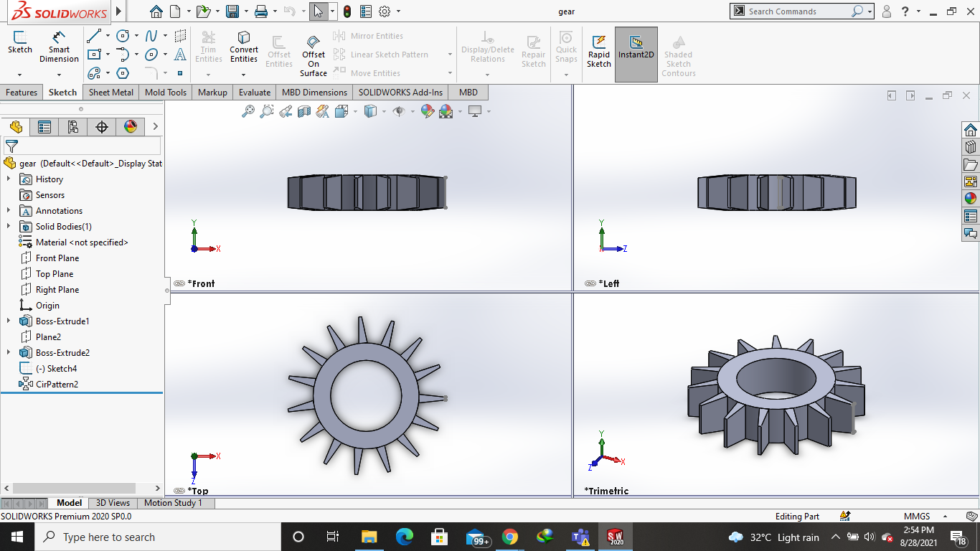Image resolution: width=980 pixels, height=551 pixels.
Task: Switch to the Features tab
Action: (x=22, y=93)
